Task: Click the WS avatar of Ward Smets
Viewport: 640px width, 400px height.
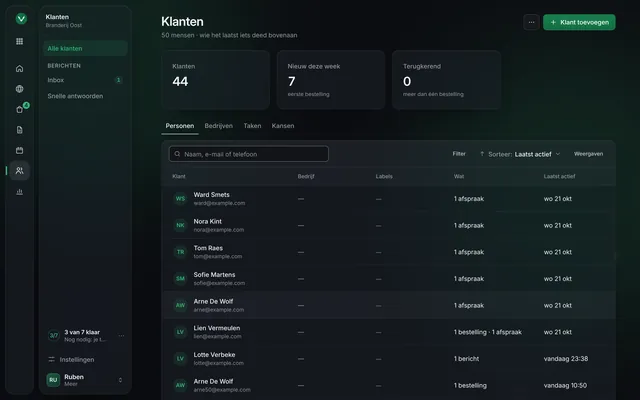Action: tap(180, 199)
